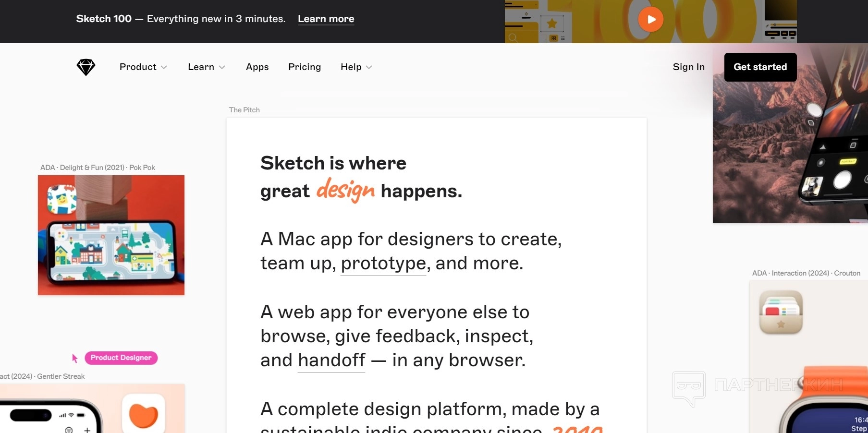Image resolution: width=868 pixels, height=433 pixels.
Task: Expand the Product menu chevron
Action: point(164,67)
